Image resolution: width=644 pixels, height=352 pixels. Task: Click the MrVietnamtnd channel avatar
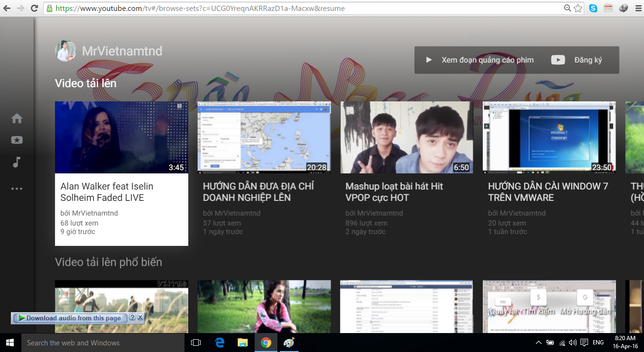[65, 51]
